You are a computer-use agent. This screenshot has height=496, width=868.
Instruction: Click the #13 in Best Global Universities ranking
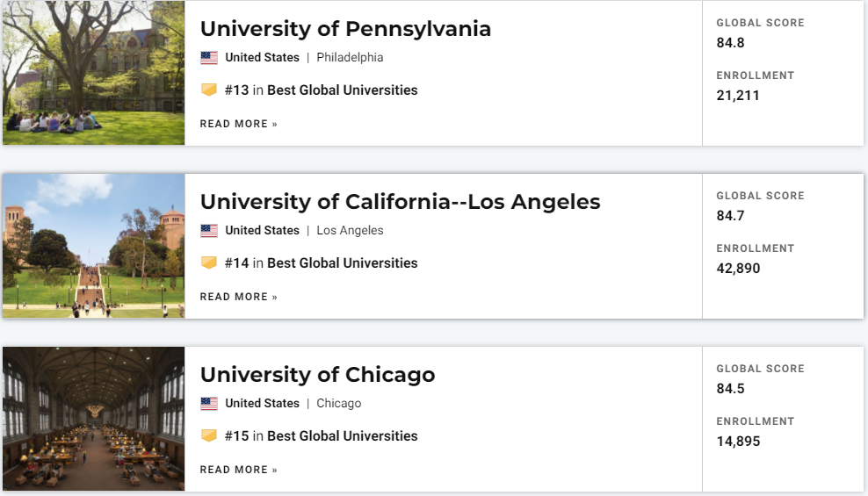point(321,90)
